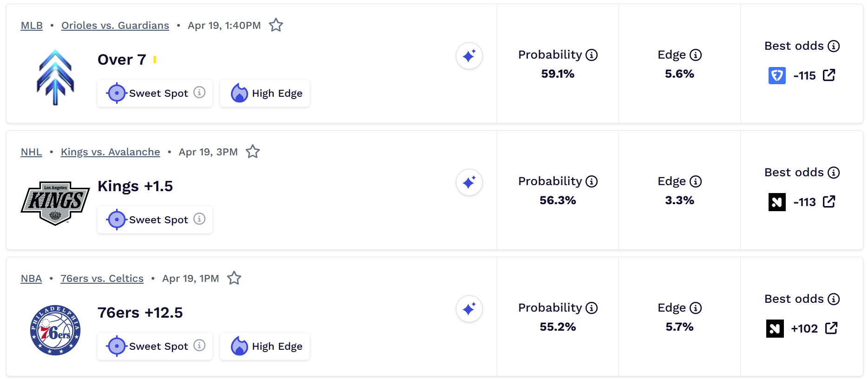Star the Kings vs. Avalanche matchup

click(x=253, y=152)
